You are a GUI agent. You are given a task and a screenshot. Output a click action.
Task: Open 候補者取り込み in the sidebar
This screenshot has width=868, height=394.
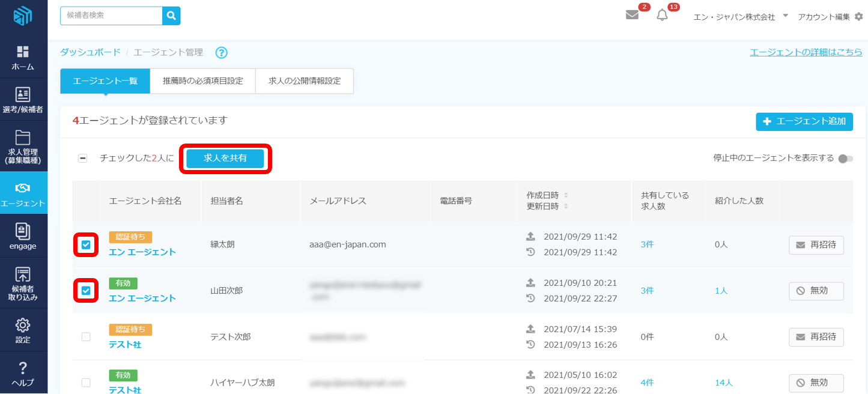click(x=23, y=283)
